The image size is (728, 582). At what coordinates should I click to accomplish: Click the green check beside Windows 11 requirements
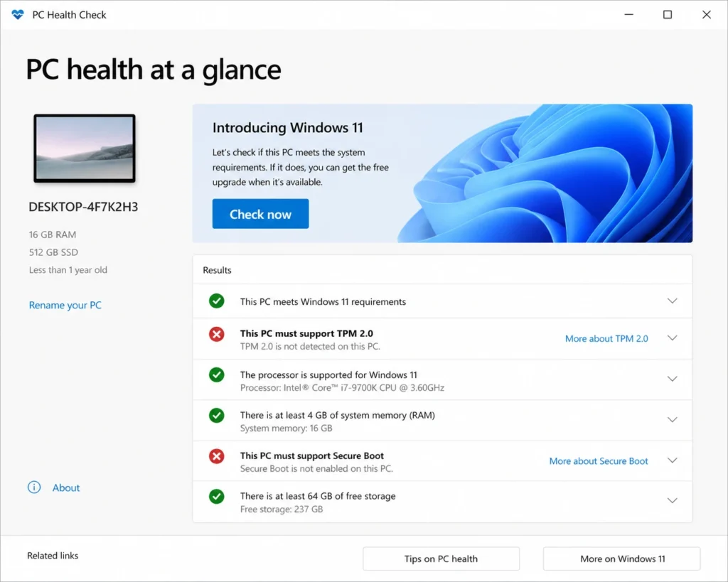216,301
